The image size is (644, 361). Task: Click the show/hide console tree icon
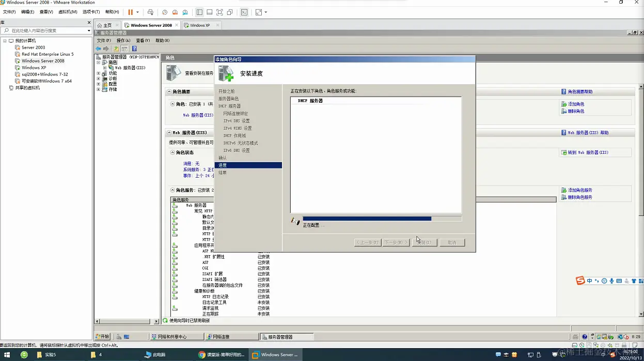coord(124,49)
